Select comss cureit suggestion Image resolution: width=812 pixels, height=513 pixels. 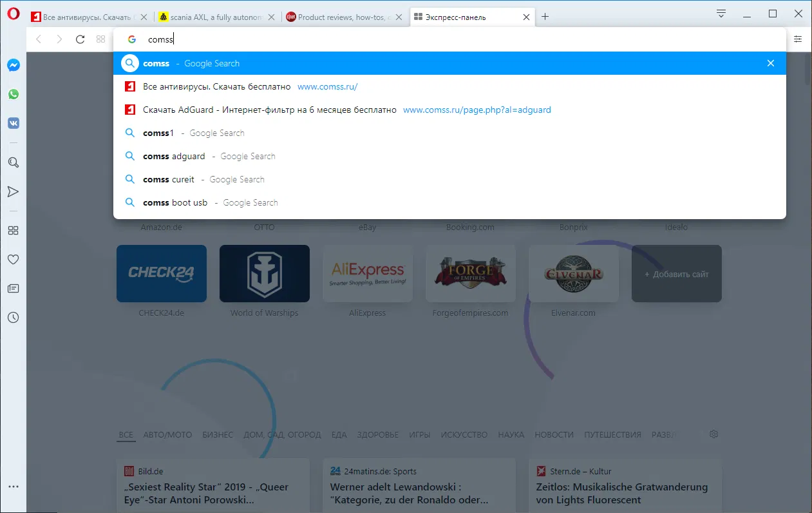449,179
